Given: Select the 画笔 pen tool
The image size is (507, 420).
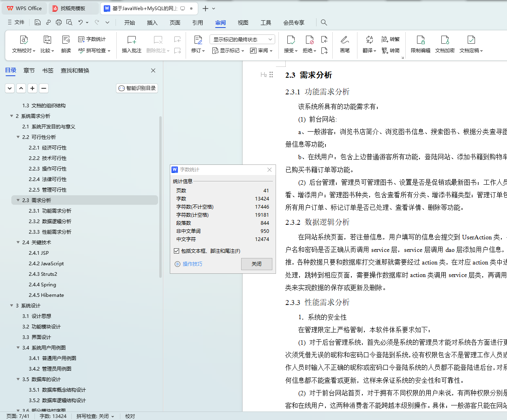Looking at the screenshot, I should coord(345,45).
